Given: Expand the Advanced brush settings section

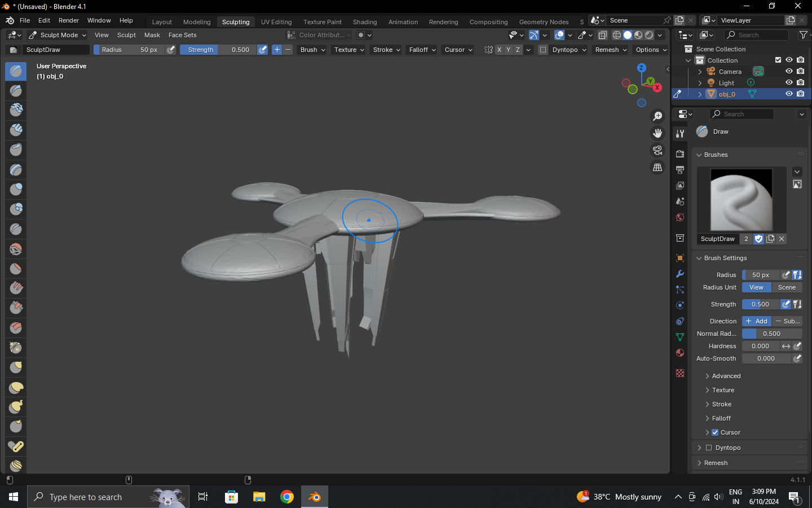Looking at the screenshot, I should (x=726, y=376).
